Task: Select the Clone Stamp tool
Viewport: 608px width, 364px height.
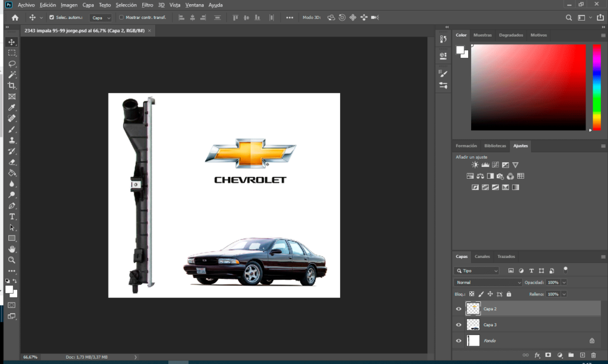Action: point(12,140)
